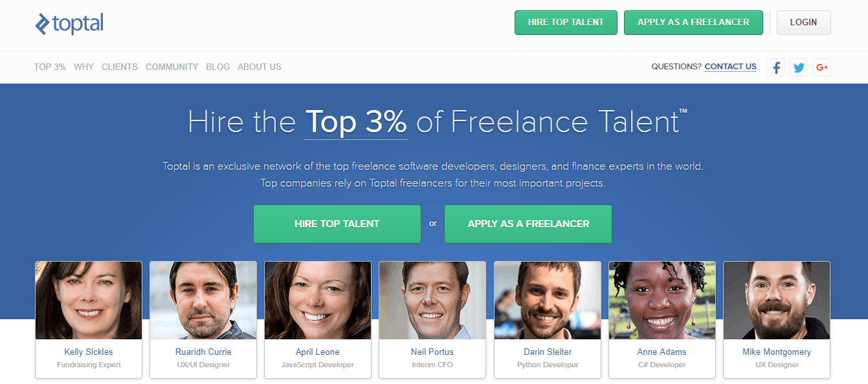Screen dimensions: 868x384
Task: Open the COMMUNITY menu item
Action: pos(172,67)
